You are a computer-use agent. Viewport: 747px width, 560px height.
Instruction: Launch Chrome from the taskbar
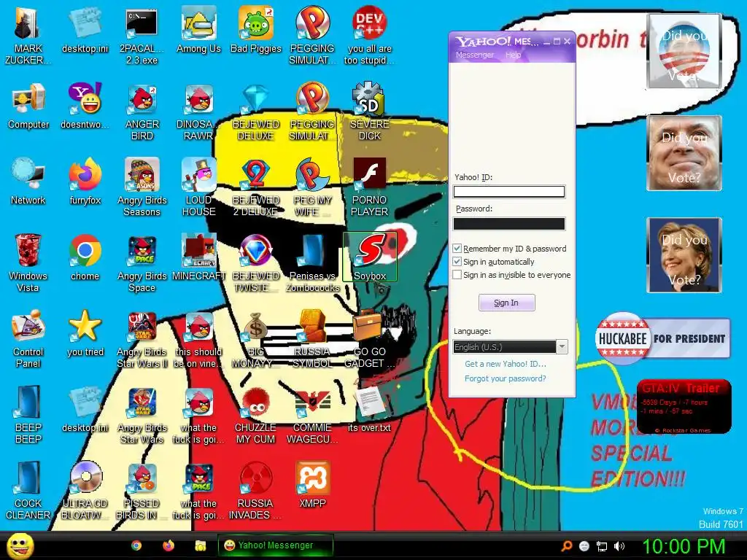pyautogui.click(x=136, y=545)
